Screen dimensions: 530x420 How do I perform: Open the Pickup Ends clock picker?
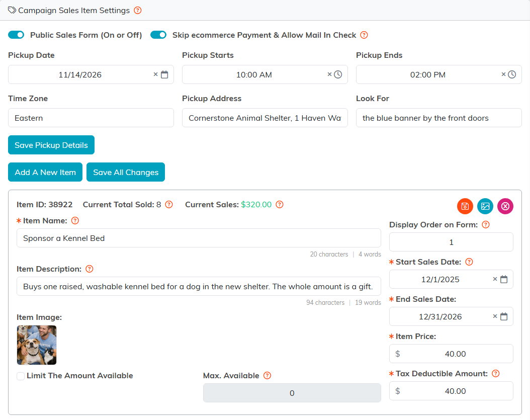(x=512, y=74)
